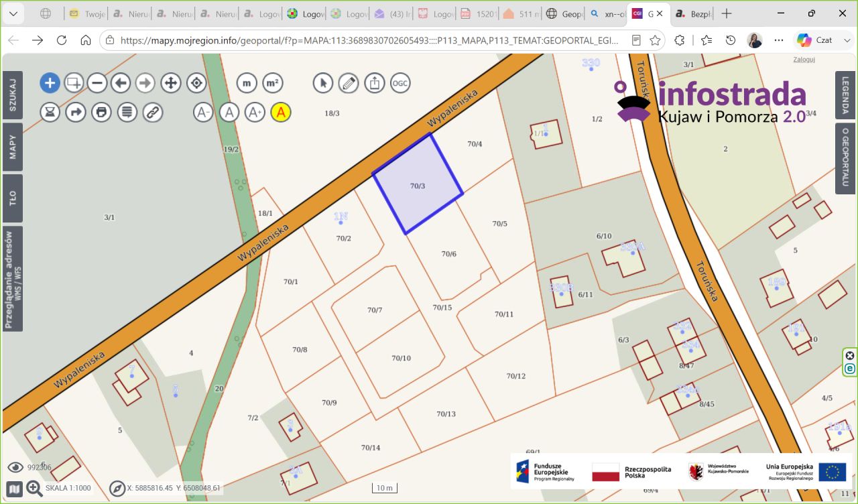Click the curved forward arrow tool
The image size is (858, 504).
(76, 112)
